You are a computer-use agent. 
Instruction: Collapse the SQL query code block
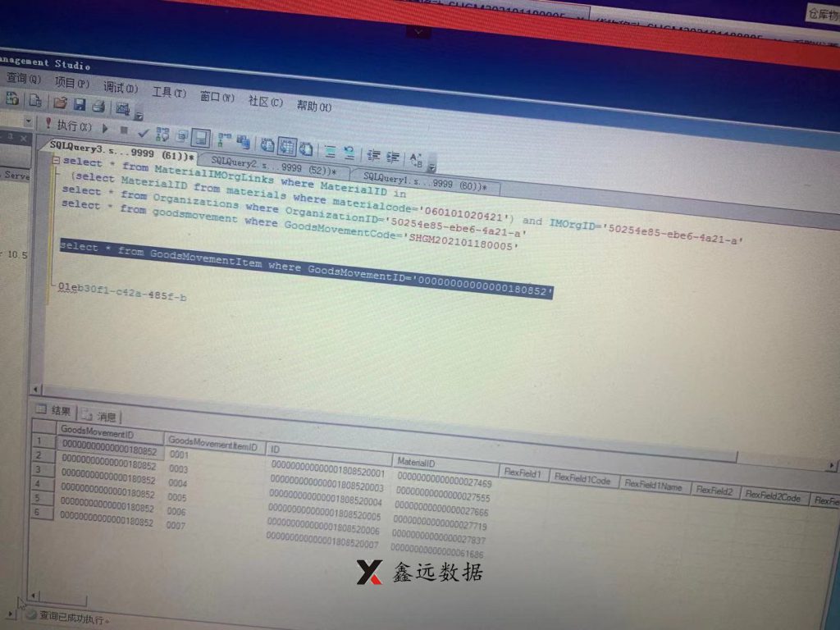pyautogui.click(x=56, y=161)
